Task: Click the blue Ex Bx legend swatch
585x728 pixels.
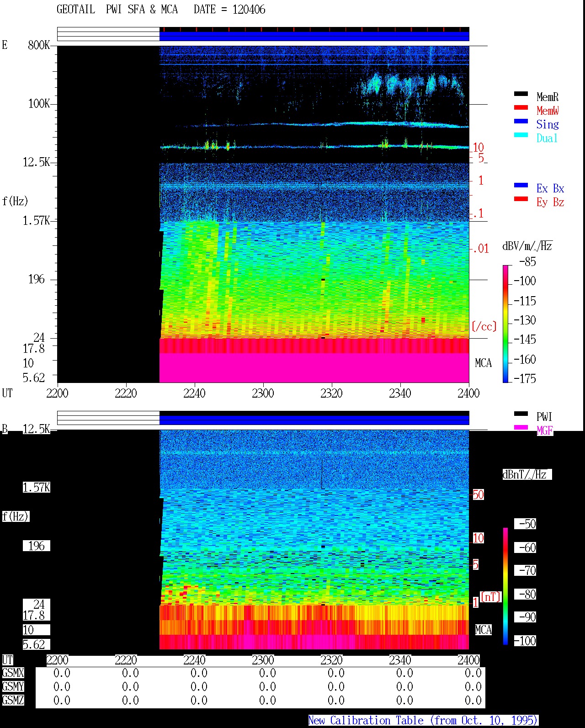Action: pyautogui.click(x=521, y=185)
